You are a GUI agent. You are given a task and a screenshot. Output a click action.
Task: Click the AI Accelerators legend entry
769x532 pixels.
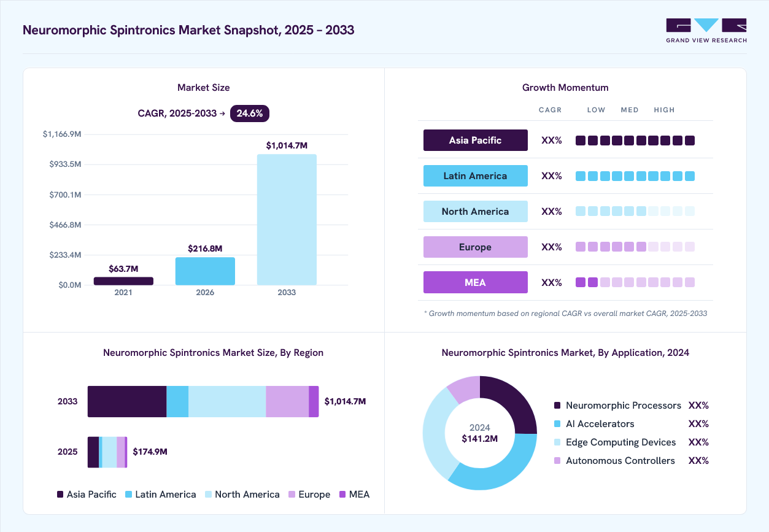(631, 424)
